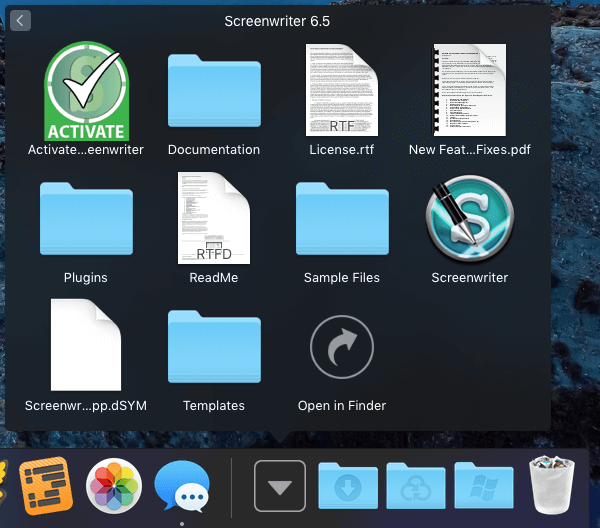This screenshot has width=600, height=528.
Task: Click the License.rtf file name
Action: pos(342,150)
